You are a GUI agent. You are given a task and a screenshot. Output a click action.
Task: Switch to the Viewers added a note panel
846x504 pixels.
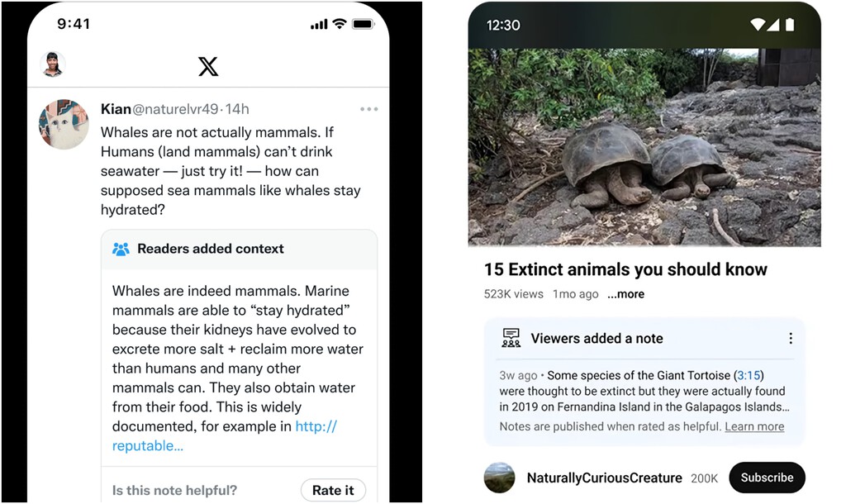596,338
